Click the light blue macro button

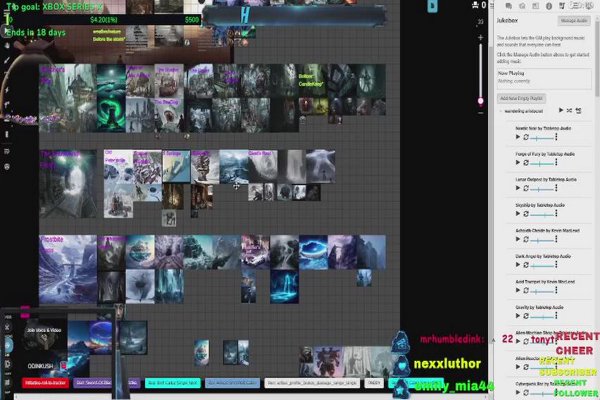(232, 383)
